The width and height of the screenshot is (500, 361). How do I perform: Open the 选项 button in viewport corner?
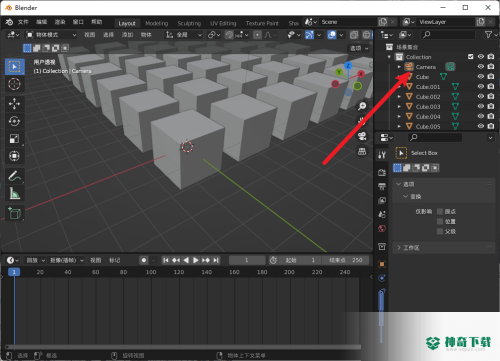(359, 48)
